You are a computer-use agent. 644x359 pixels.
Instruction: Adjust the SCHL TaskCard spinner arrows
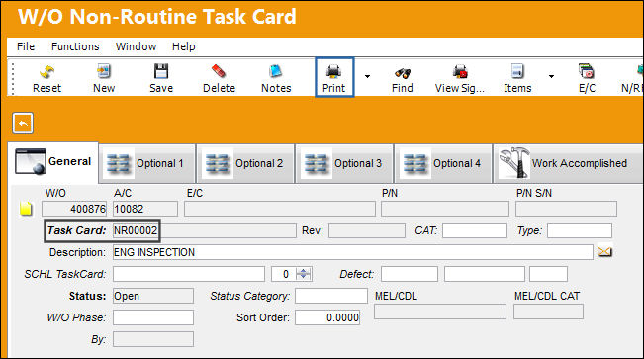click(x=304, y=274)
